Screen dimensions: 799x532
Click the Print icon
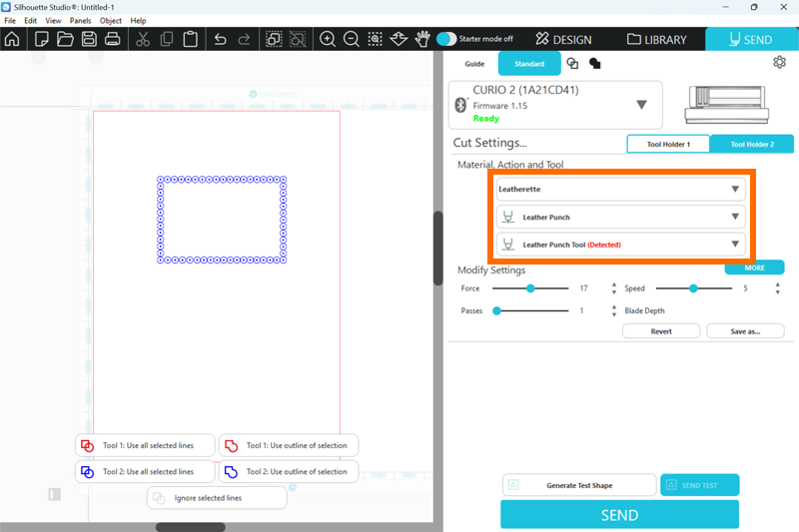(x=113, y=39)
